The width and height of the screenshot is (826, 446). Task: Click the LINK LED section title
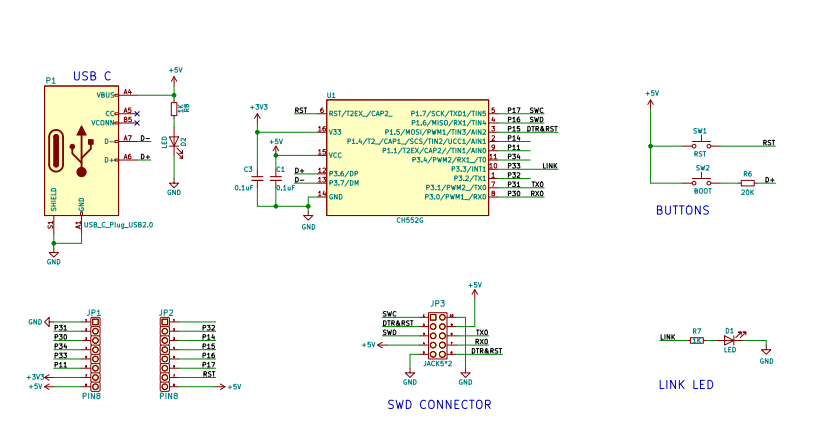coord(686,385)
